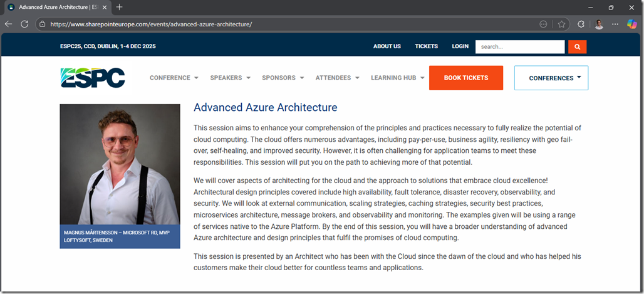Open ABOUT US in top bar
644x294 pixels.
[387, 46]
